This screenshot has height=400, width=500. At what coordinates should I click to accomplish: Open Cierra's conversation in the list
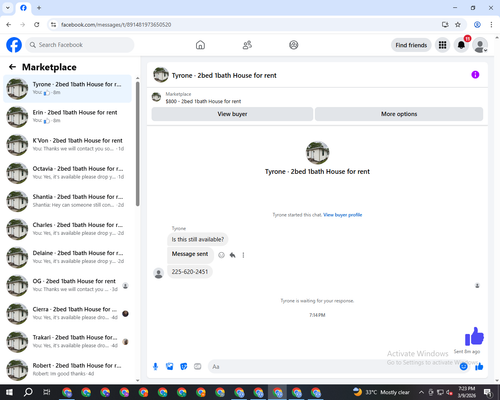point(67,313)
